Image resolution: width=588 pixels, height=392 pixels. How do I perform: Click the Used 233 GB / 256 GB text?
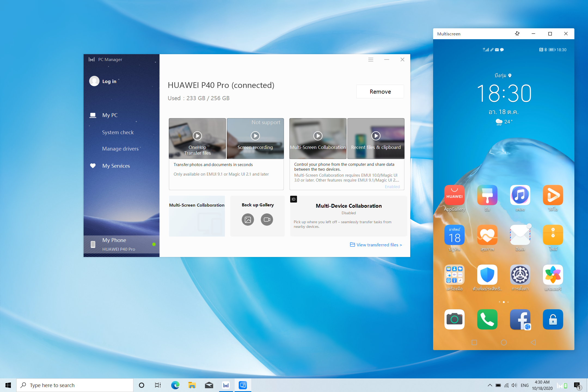198,98
